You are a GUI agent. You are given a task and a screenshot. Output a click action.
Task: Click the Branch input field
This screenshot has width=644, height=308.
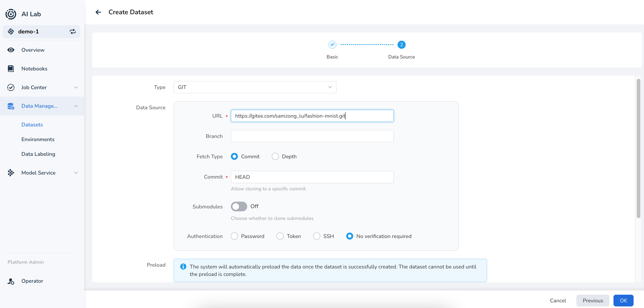point(312,136)
